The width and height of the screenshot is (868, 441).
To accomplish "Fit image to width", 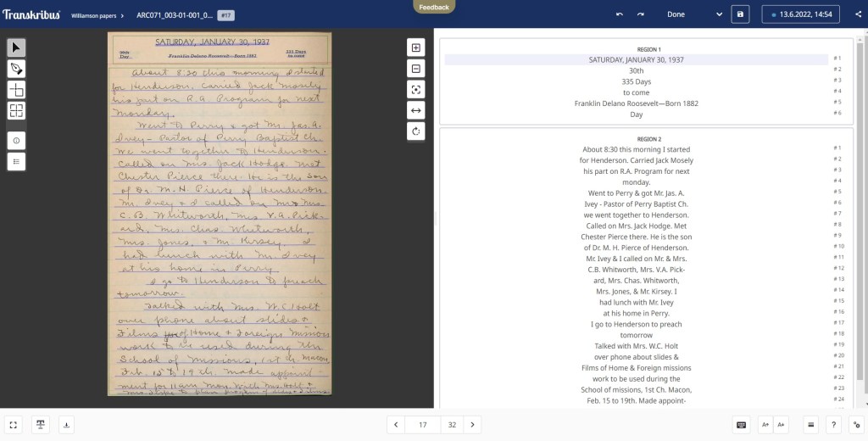I will [416, 110].
